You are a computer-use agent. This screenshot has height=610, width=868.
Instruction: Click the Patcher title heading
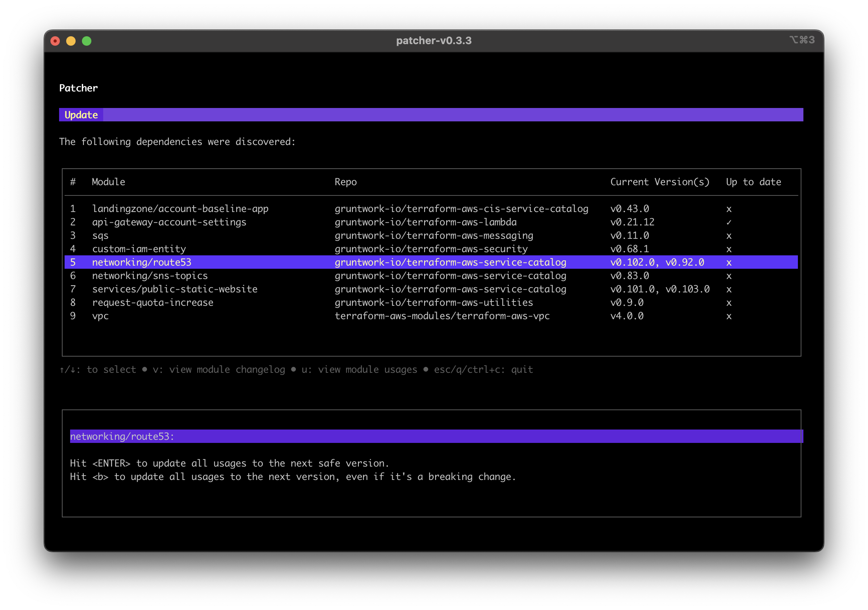click(x=78, y=88)
